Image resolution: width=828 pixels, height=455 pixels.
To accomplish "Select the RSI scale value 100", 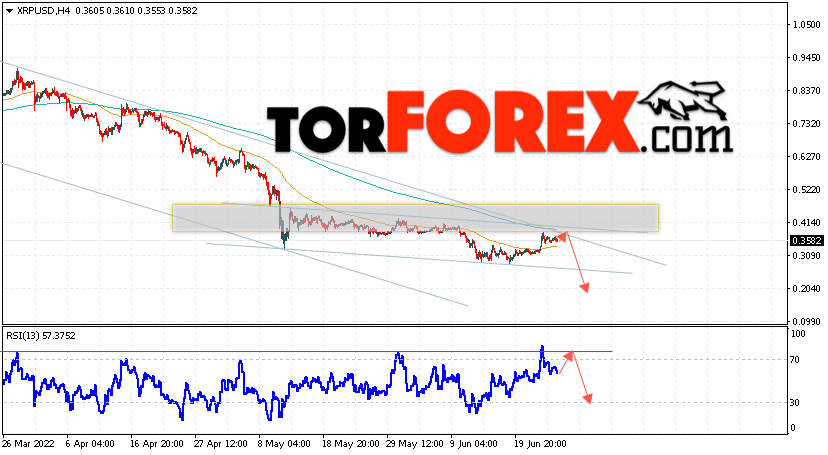I will click(798, 334).
